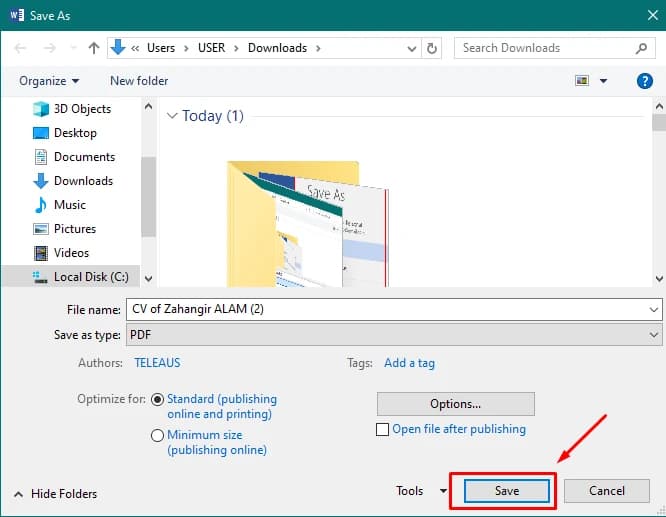
Task: Refresh the Downloads folder view
Action: pos(432,48)
